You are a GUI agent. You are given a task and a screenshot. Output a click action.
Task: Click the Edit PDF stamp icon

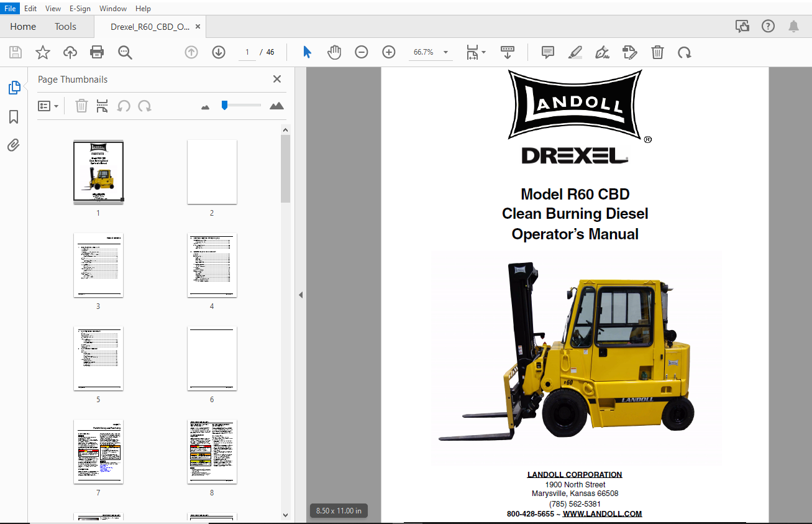(x=630, y=52)
